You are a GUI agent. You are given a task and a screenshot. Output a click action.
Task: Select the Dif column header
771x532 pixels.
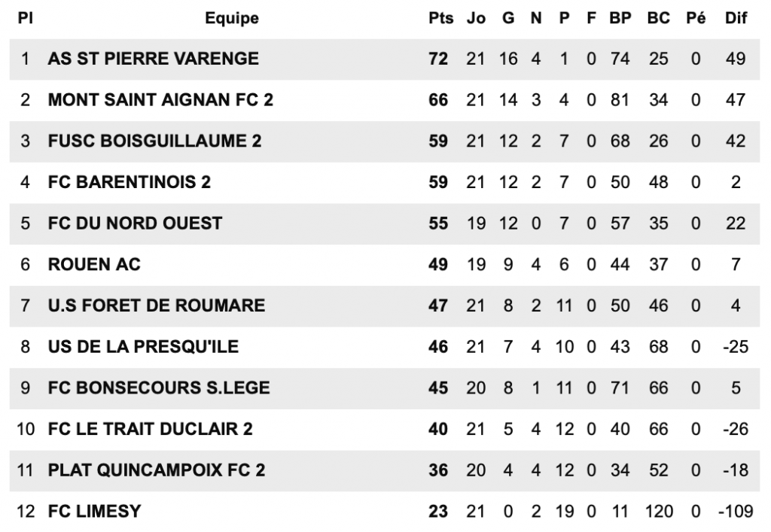(x=736, y=18)
